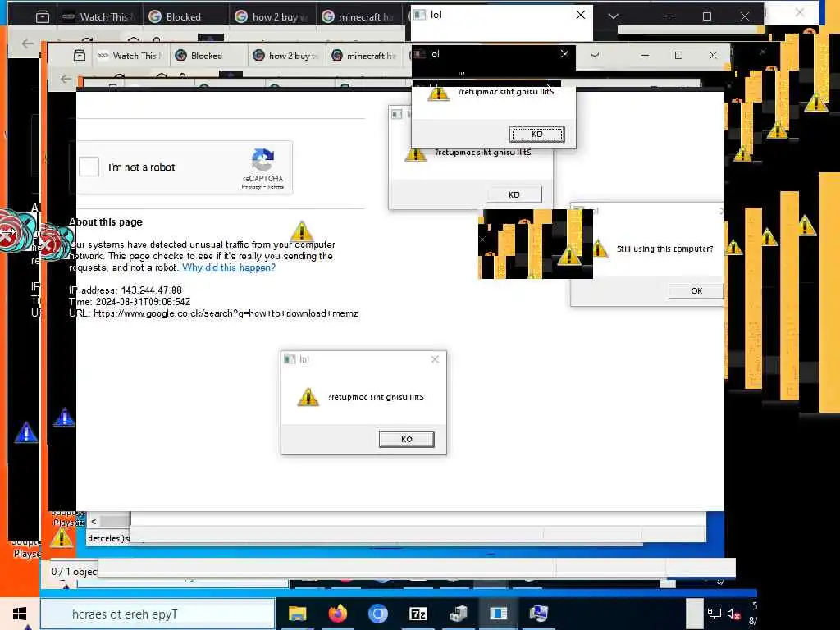Open the monitor-shaped taskbar icon on the right
The width and height of the screenshot is (840, 630).
pyautogui.click(x=538, y=614)
